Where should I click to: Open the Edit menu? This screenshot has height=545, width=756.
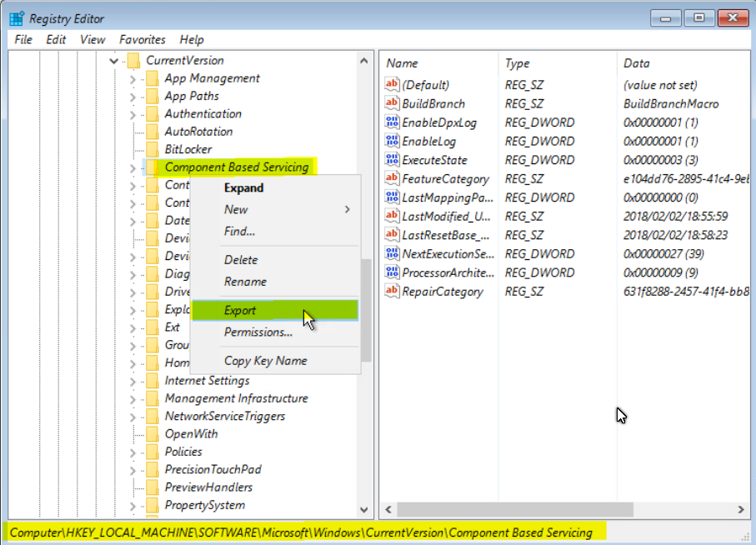56,39
